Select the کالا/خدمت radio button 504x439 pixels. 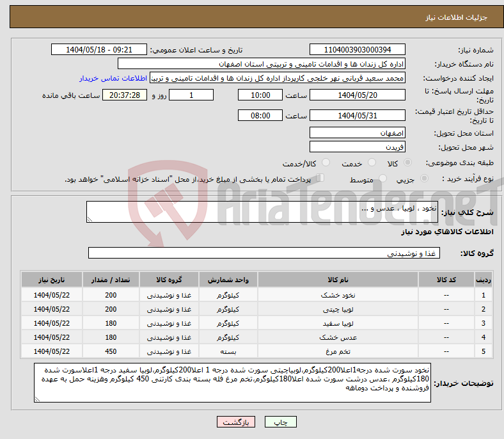click(x=326, y=163)
